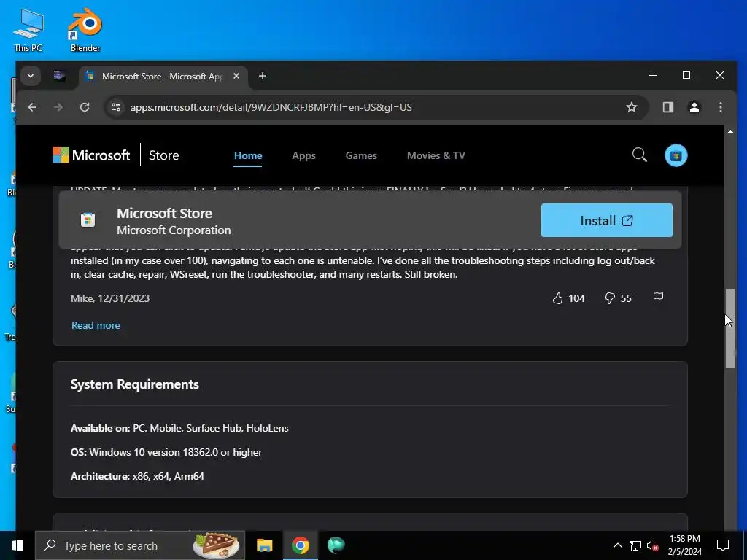Open Blender desktop shortcut

(x=85, y=30)
